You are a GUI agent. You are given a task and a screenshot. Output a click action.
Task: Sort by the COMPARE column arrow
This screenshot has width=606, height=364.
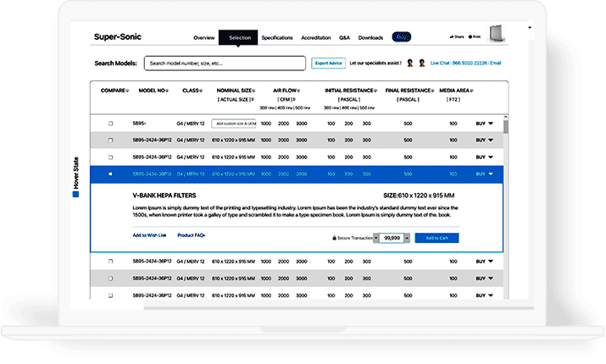pos(127,91)
